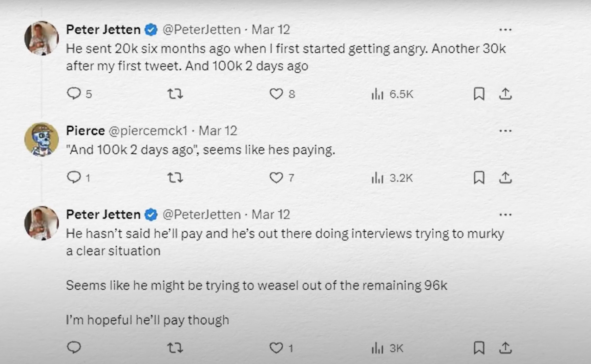This screenshot has height=364, width=591.
Task: Open Pierce's skull avatar profile picture
Action: tap(42, 139)
